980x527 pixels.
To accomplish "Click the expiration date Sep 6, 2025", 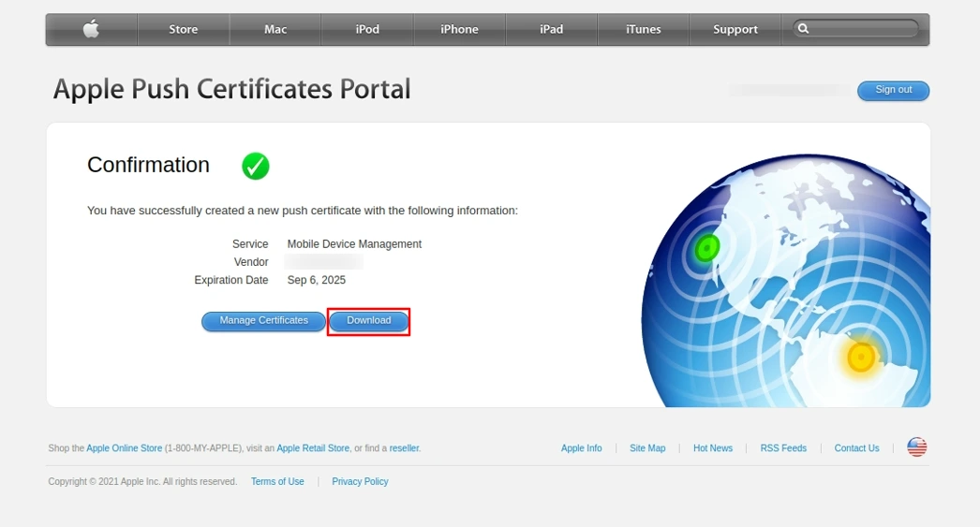I will pos(317,281).
